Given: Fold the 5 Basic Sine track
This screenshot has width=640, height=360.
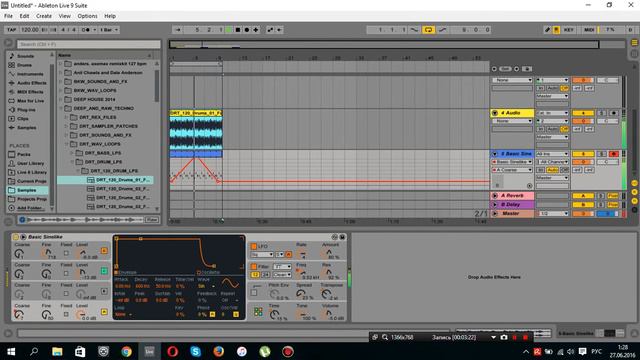Looking at the screenshot, I should tap(495, 154).
